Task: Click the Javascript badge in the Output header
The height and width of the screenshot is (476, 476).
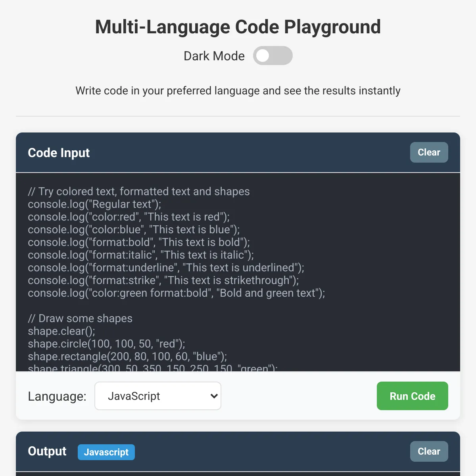Action: point(106,452)
